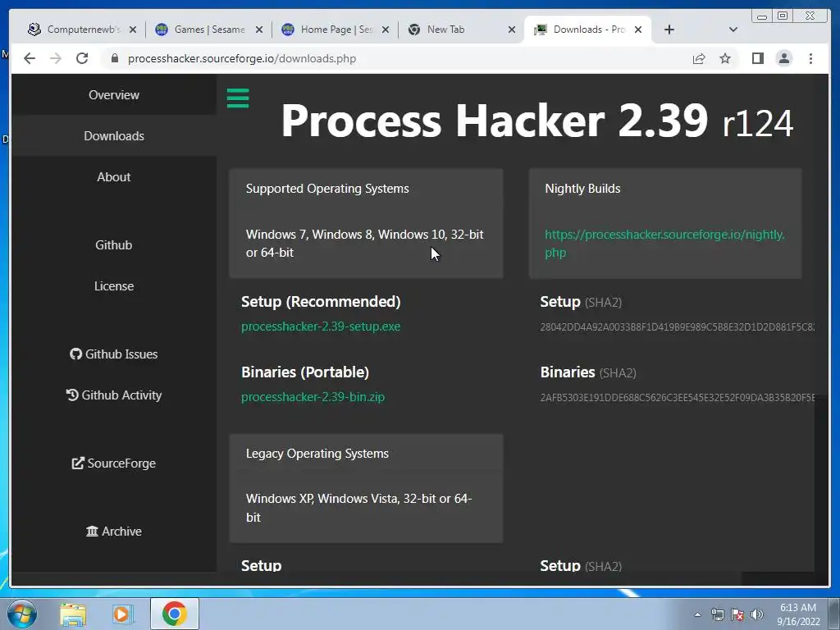Bookmark this page with the star icon
This screenshot has height=630, width=840.
725,58
